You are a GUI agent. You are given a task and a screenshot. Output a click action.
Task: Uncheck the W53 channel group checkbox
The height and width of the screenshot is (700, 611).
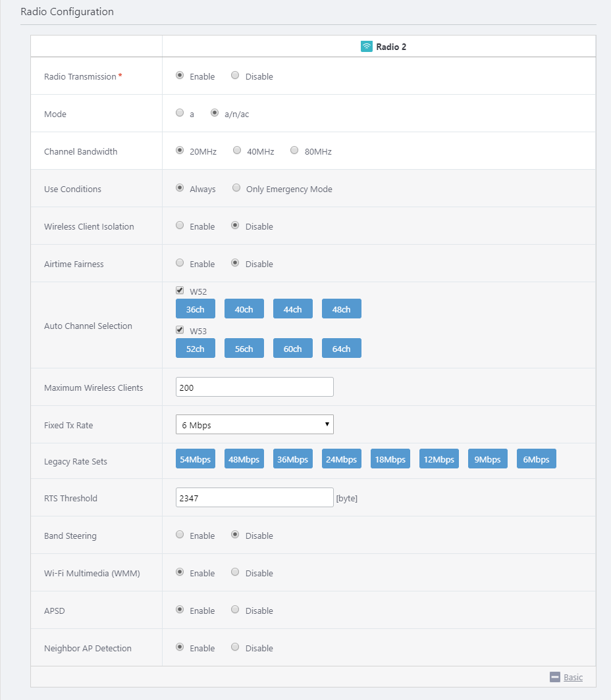(180, 330)
